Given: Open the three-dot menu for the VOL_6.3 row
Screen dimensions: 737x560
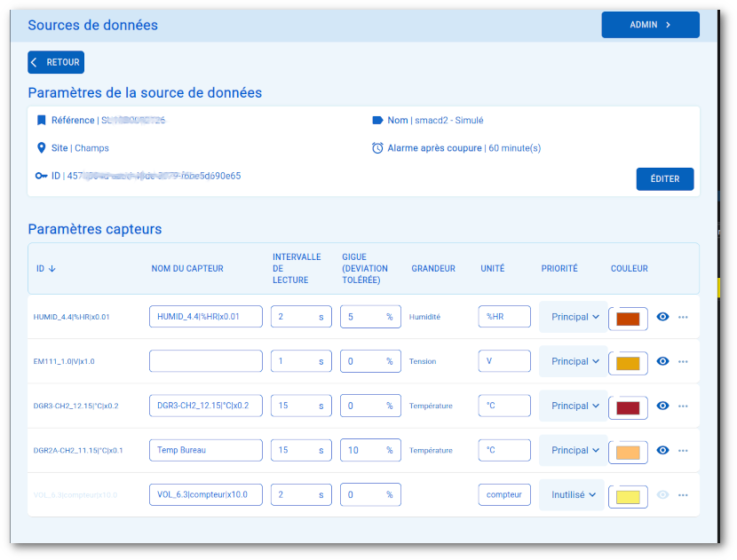Looking at the screenshot, I should 683,494.
